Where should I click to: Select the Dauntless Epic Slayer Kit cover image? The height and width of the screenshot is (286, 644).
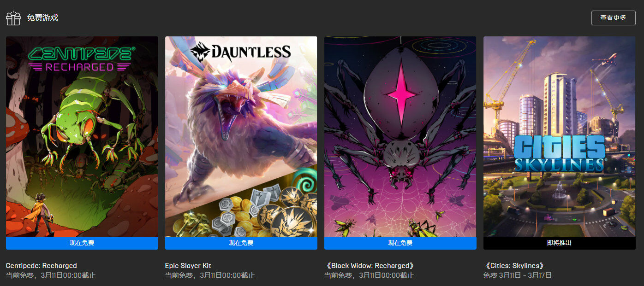point(241,137)
